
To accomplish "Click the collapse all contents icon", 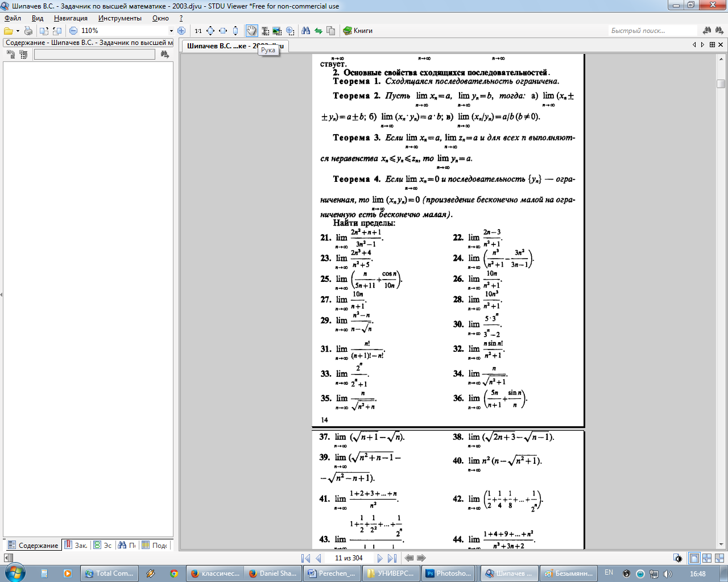I will tap(23, 55).
